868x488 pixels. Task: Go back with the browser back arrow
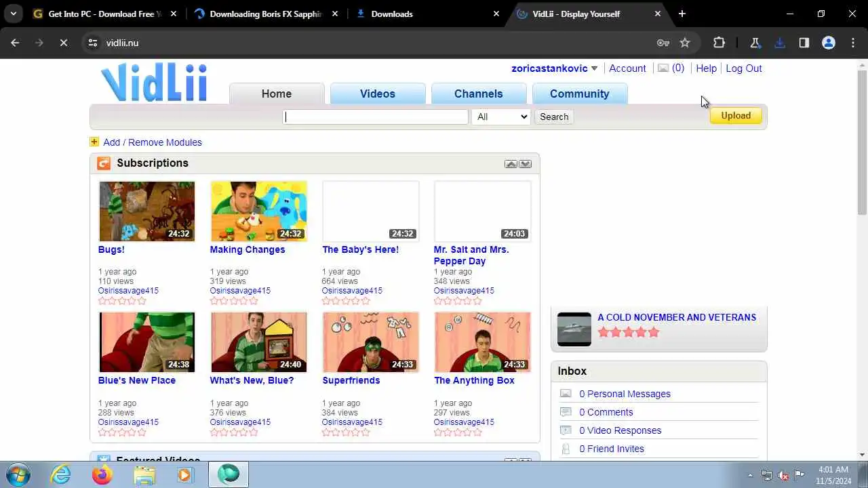coord(15,43)
